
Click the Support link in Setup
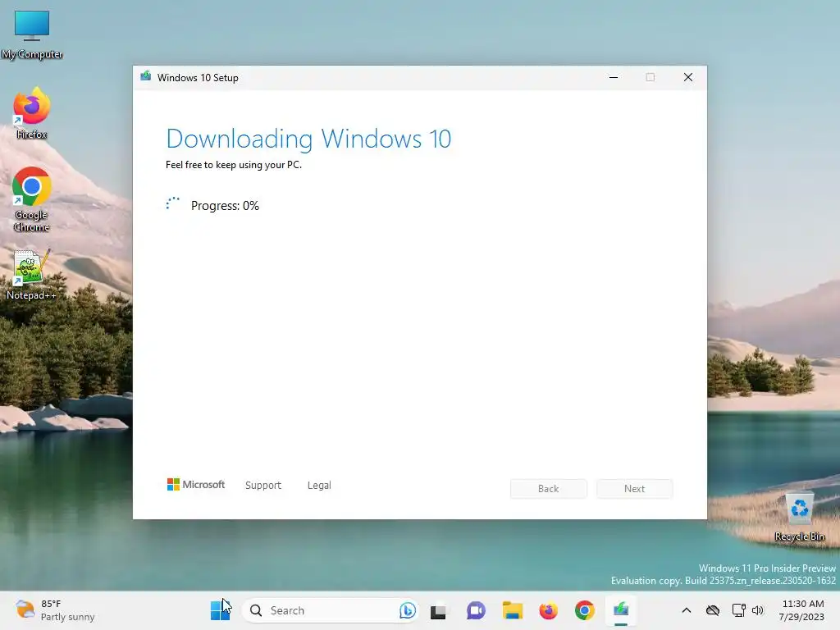tap(263, 486)
